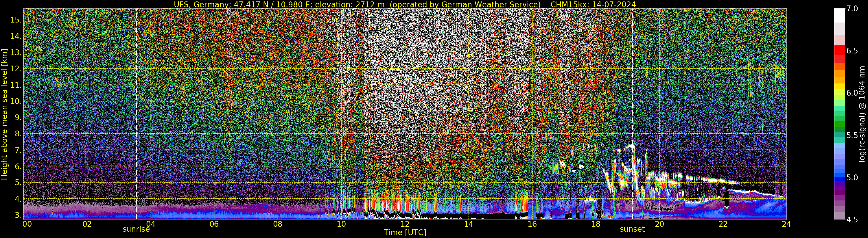Image resolution: width=868 pixels, height=238 pixels.
Task: Click the '18' time axis tick label
Action: [x=596, y=224]
